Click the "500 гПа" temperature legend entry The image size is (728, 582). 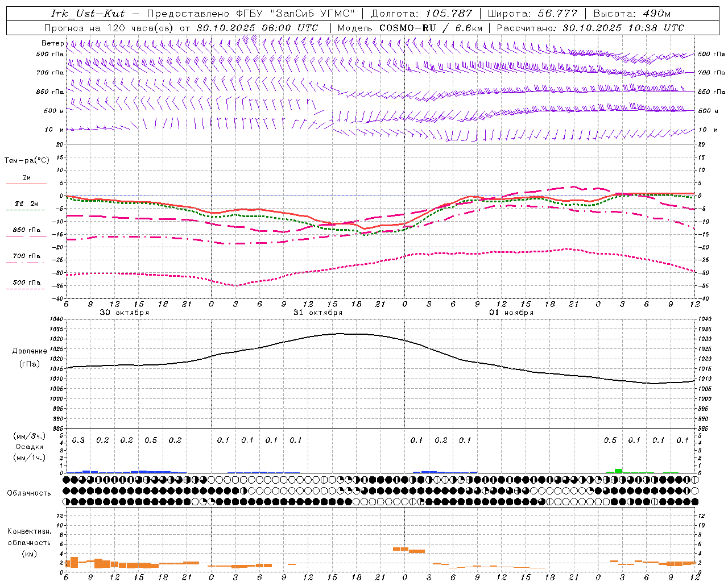26,282
